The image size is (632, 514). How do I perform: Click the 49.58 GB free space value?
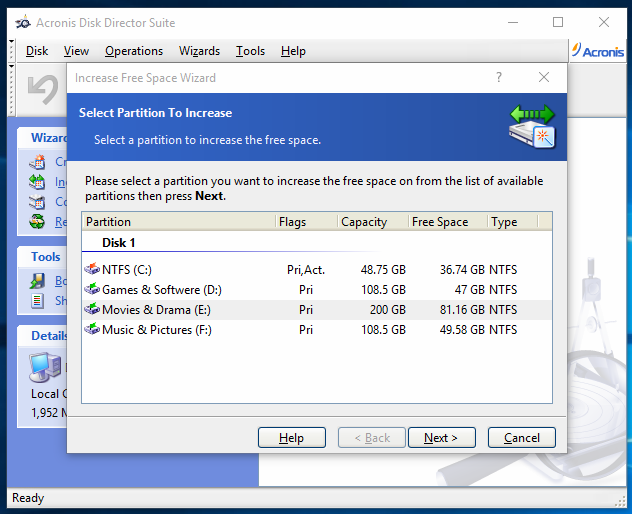pyautogui.click(x=462, y=330)
